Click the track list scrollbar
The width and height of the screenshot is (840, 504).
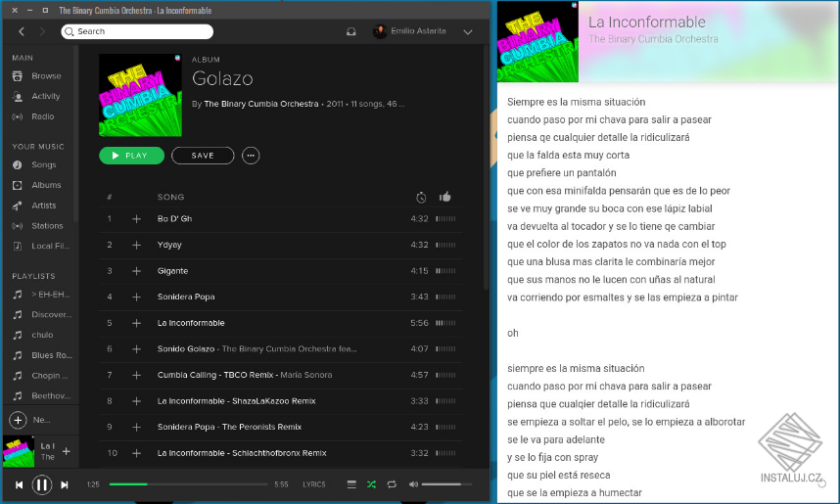click(x=486, y=167)
